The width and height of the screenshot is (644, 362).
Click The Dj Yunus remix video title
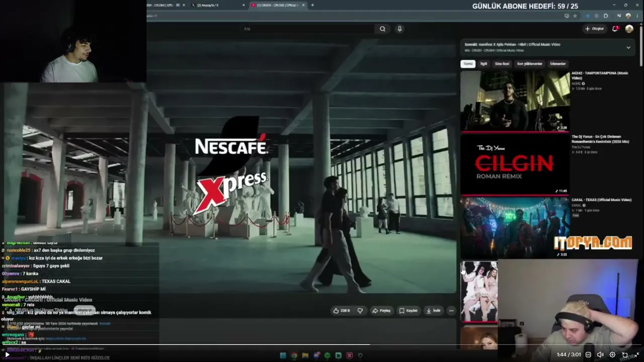click(x=600, y=139)
